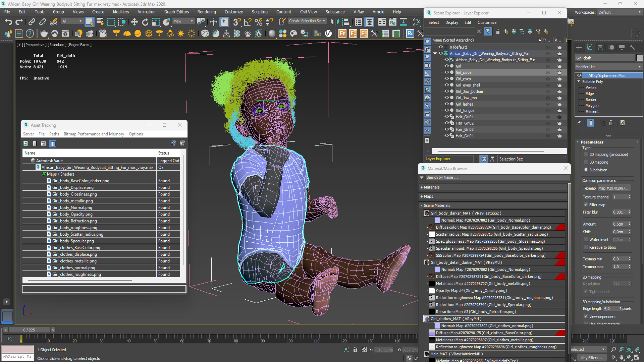Screen dimensions: 644x362
Task: Expand the Materials section in Material Browser
Action: [422, 187]
